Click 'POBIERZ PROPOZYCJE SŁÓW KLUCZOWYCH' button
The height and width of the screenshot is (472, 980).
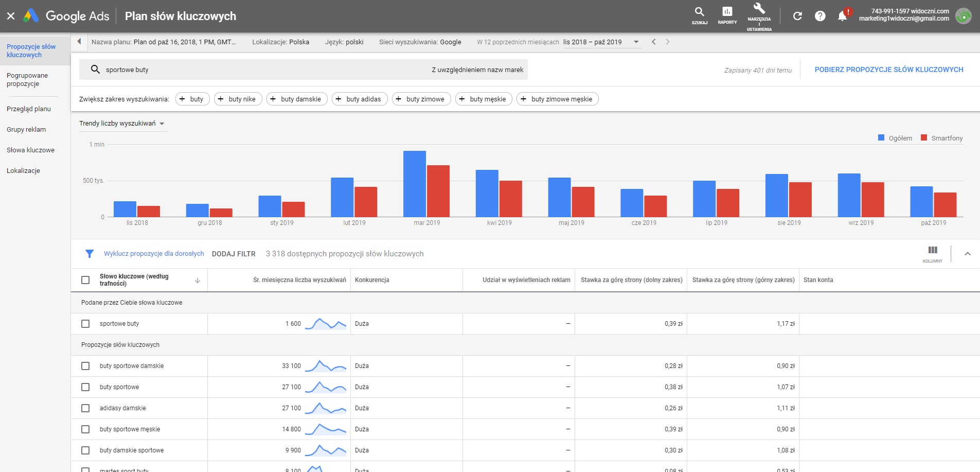(x=888, y=69)
